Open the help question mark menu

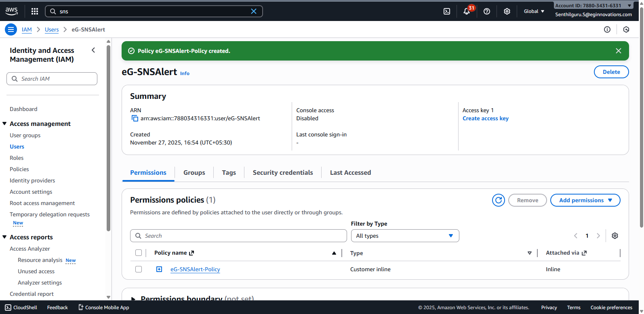(x=487, y=11)
